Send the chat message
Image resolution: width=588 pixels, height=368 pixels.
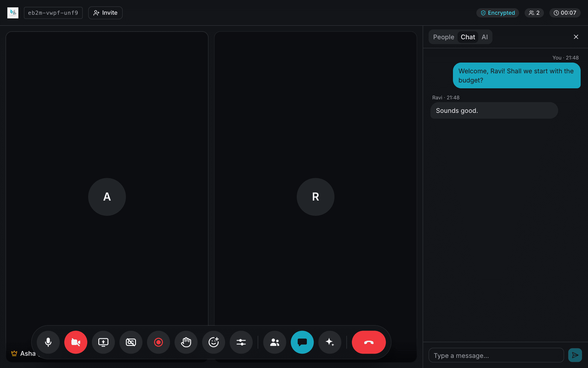pyautogui.click(x=575, y=355)
